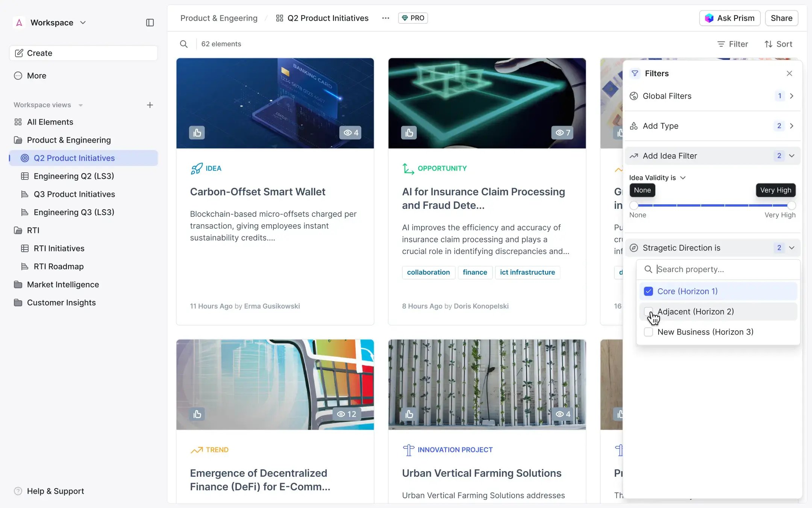This screenshot has width=812, height=508.
Task: Collapse the sidebar with panel toggle icon
Action: click(x=150, y=23)
